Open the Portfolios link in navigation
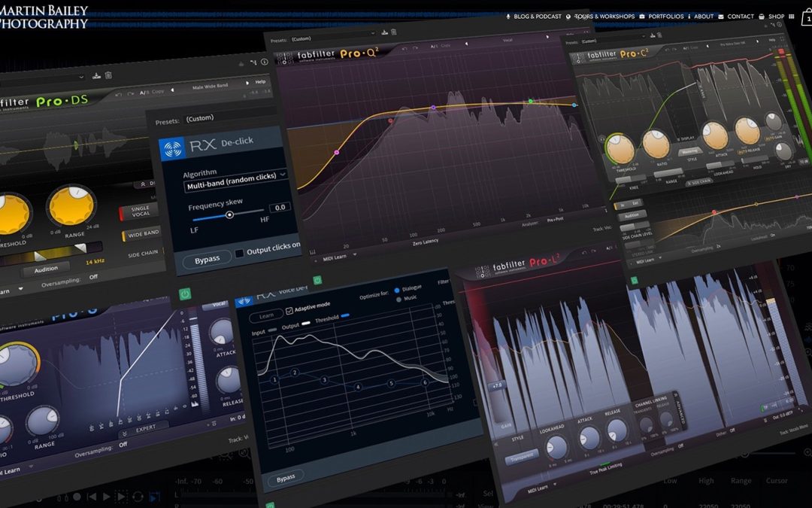Screen dimensions: 812x508 (665, 17)
